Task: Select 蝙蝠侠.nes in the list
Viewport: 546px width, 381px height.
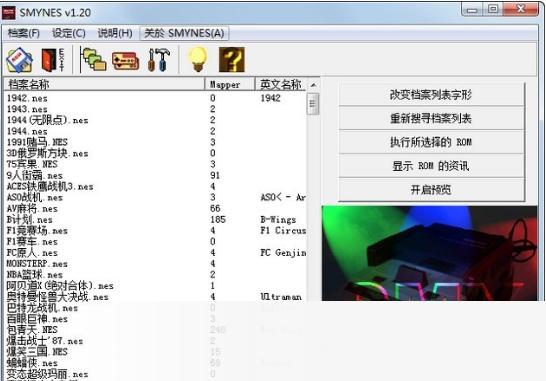Action: pos(32,363)
